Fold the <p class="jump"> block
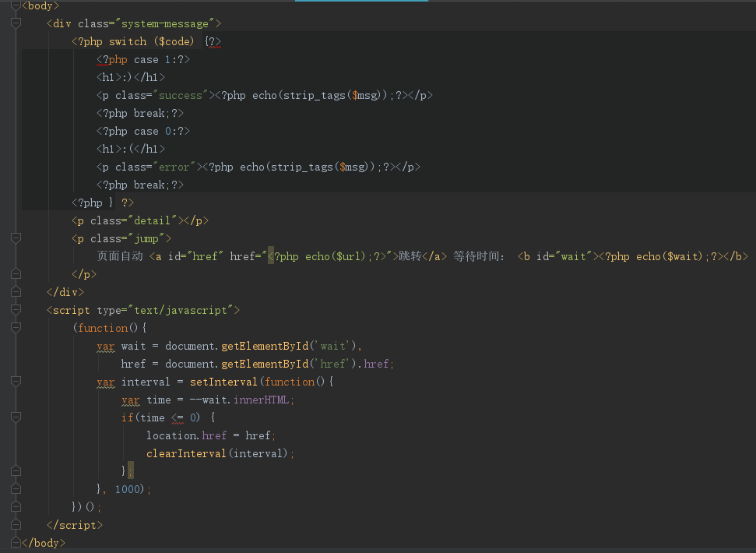Image resolution: width=756 pixels, height=553 pixels. tap(16, 238)
